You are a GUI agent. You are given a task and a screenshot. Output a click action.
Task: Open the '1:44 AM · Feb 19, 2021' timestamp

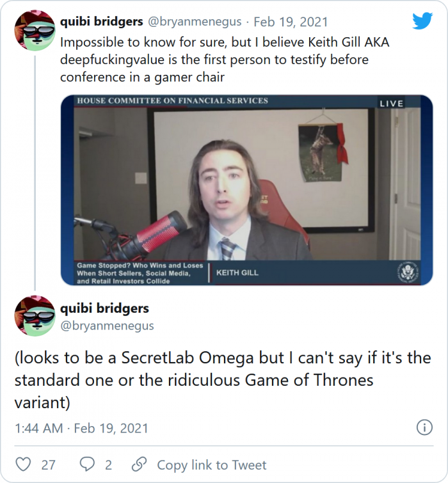click(81, 427)
